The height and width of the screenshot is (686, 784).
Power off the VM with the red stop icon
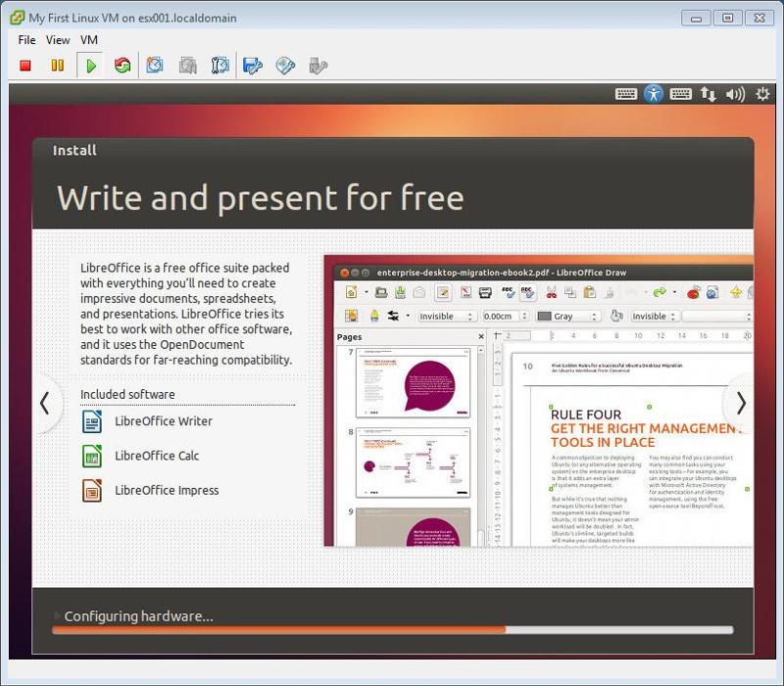pos(25,66)
